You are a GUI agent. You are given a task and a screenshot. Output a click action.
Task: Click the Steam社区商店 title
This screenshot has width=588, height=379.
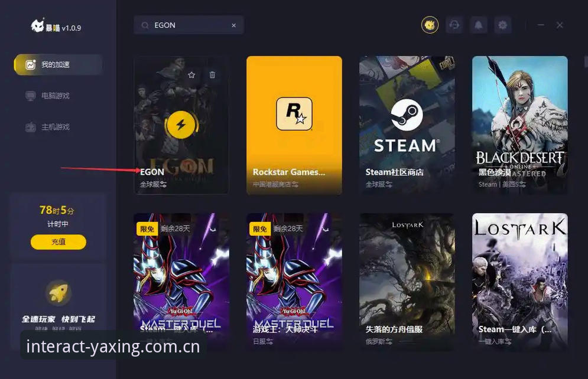[x=395, y=172]
